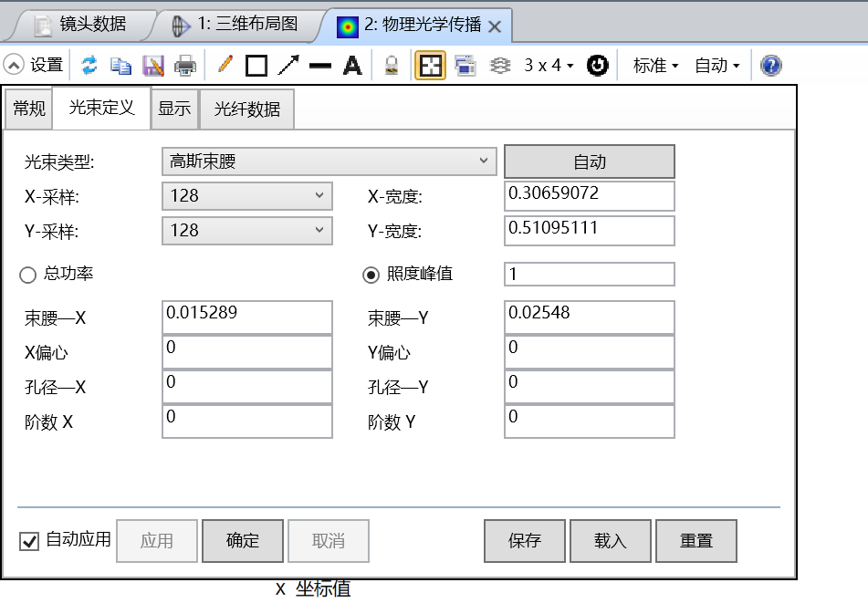Screen dimensions: 868x614
Task: Select the arrow draw tool
Action: 288,66
